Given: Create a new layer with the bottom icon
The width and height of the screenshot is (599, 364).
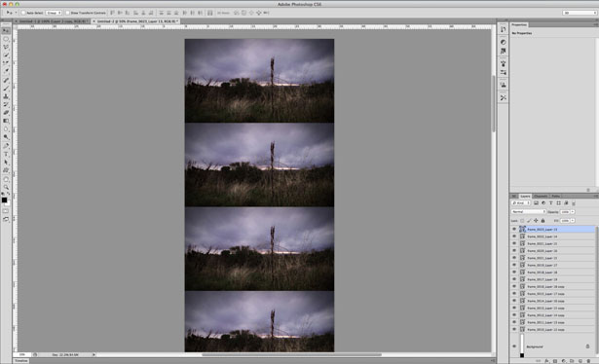Looking at the screenshot, I should pos(580,361).
